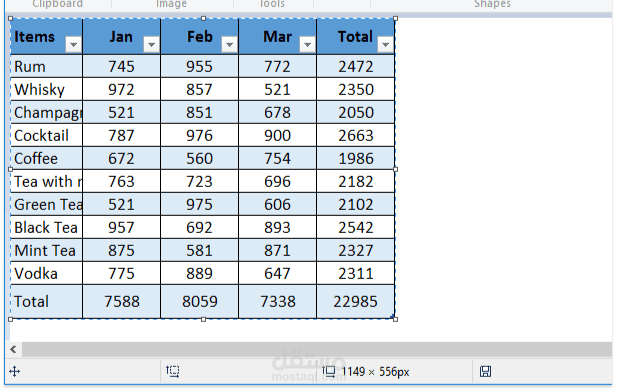Click the Total column header cell

click(x=355, y=37)
